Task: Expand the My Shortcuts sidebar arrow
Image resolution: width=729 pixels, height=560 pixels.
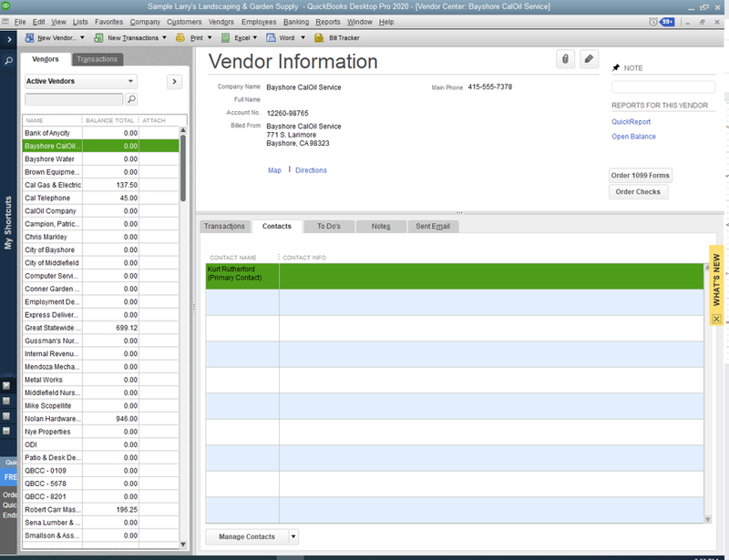Action: (9, 39)
